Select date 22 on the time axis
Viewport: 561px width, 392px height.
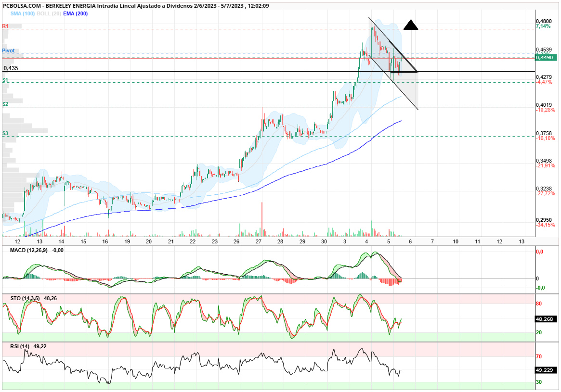[193, 241]
